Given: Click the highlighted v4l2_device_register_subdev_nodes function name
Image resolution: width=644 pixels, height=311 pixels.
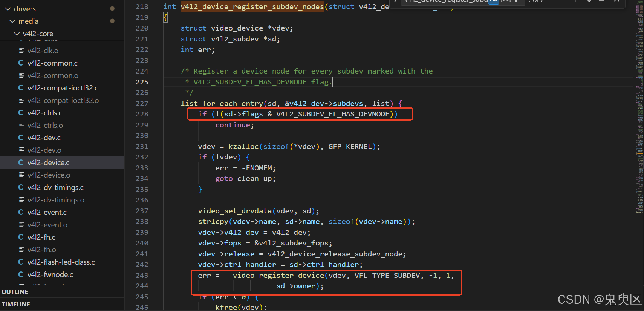Looking at the screenshot, I should click(252, 6).
